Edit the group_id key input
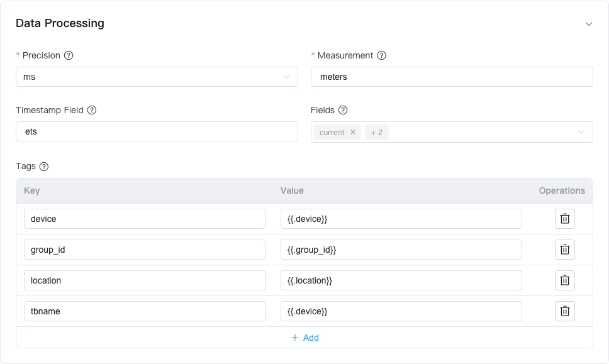Viewport: 609px width, 364px height. click(x=145, y=250)
